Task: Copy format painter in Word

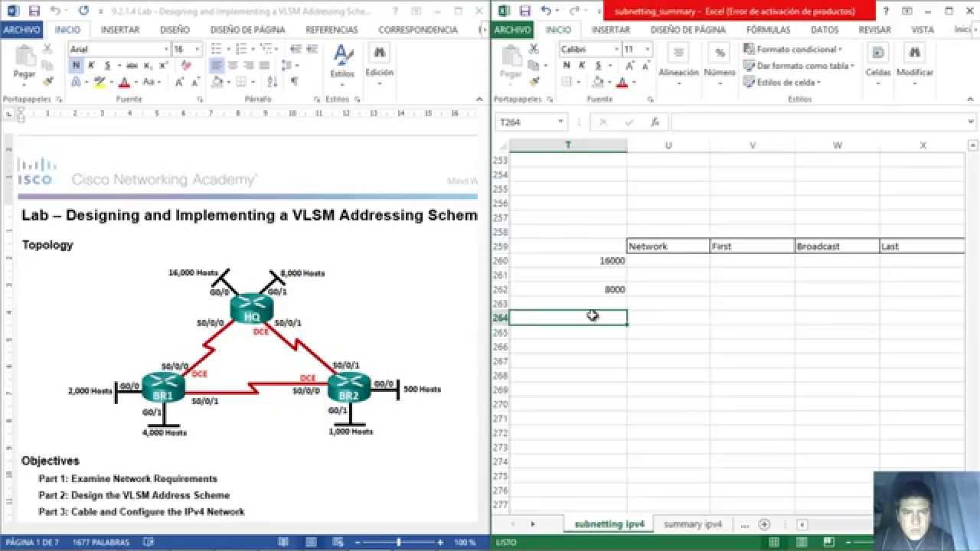Action: click(47, 81)
